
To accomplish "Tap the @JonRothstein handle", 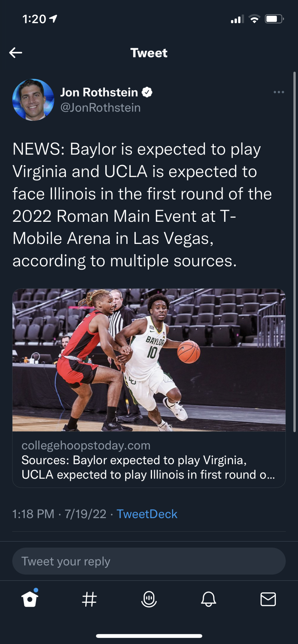I will click(x=101, y=108).
